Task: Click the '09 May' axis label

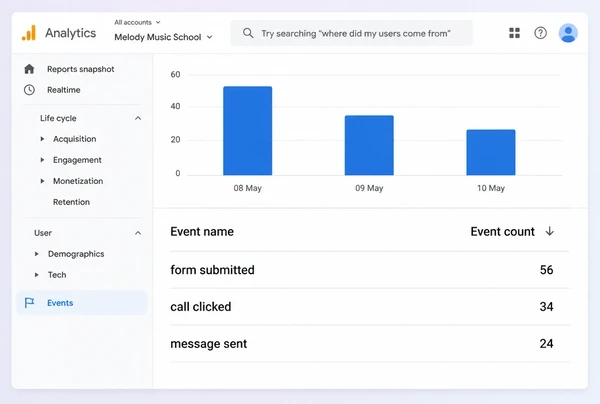Action: click(369, 188)
